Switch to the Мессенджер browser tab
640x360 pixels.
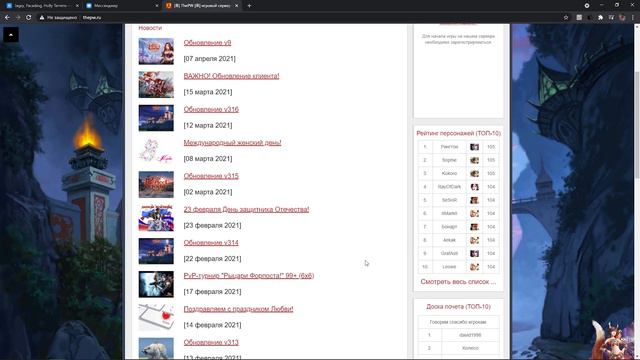pyautogui.click(x=122, y=6)
